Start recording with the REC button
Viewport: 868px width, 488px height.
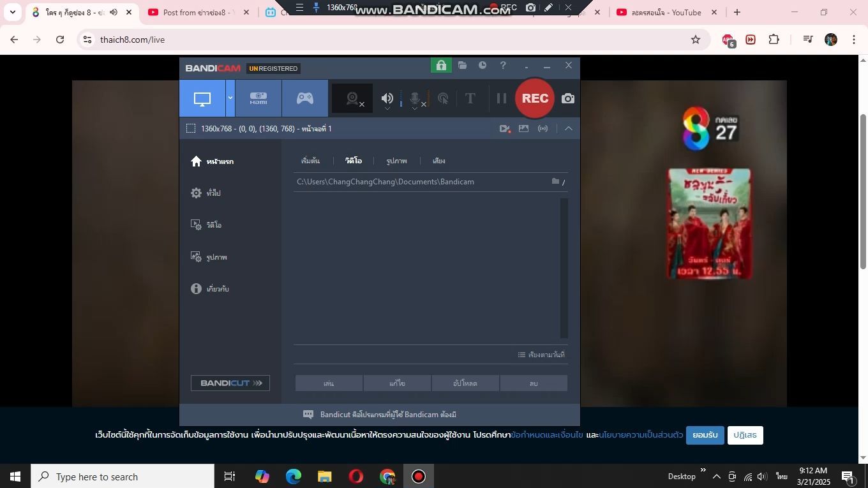point(535,98)
